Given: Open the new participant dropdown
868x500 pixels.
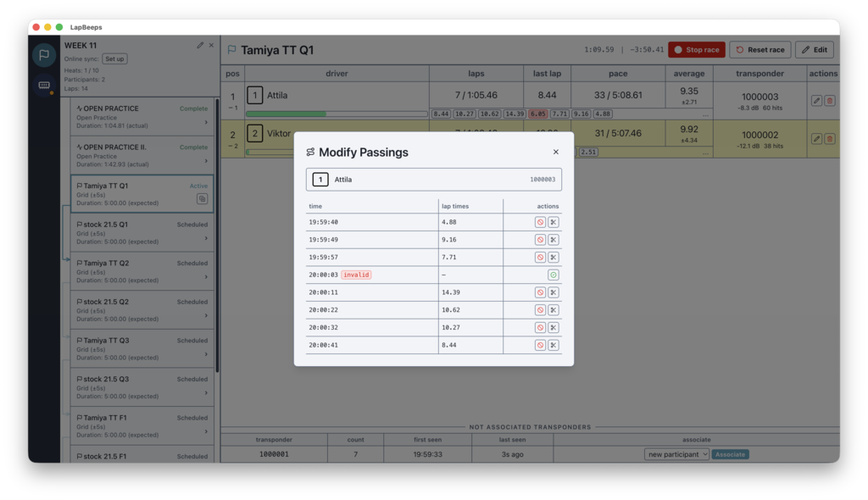Looking at the screenshot, I should [676, 454].
